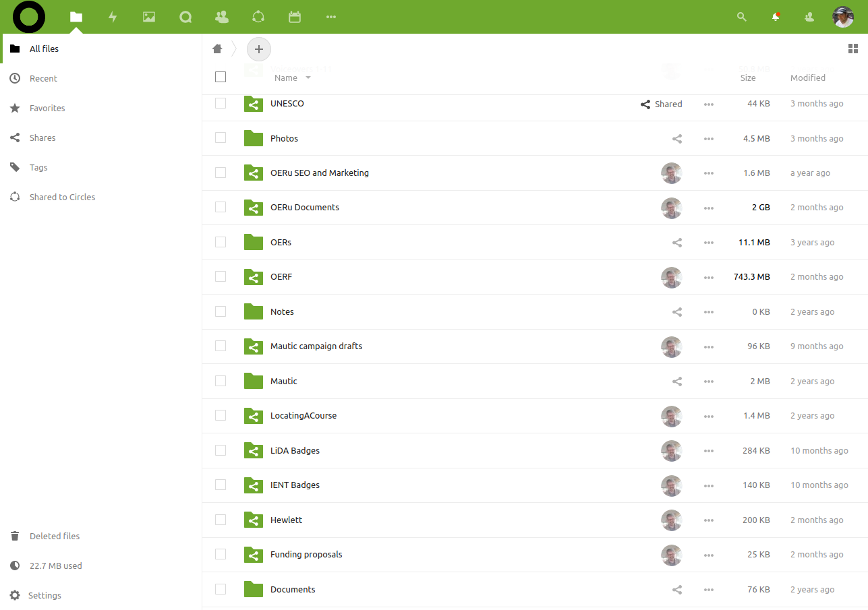Open Deleted files in the sidebar
The width and height of the screenshot is (868, 610).
click(x=101, y=536)
